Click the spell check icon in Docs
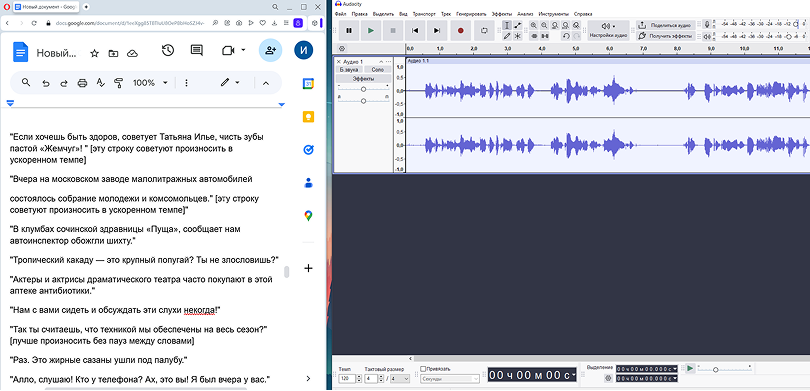This screenshot has height=391, width=810. click(x=101, y=83)
